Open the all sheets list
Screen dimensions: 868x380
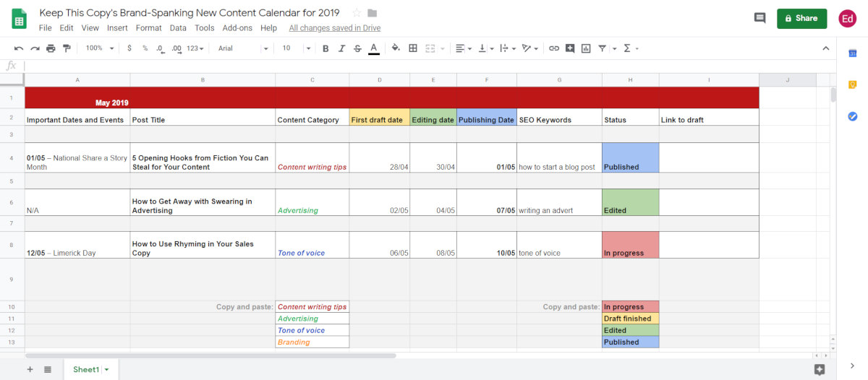pos(48,369)
